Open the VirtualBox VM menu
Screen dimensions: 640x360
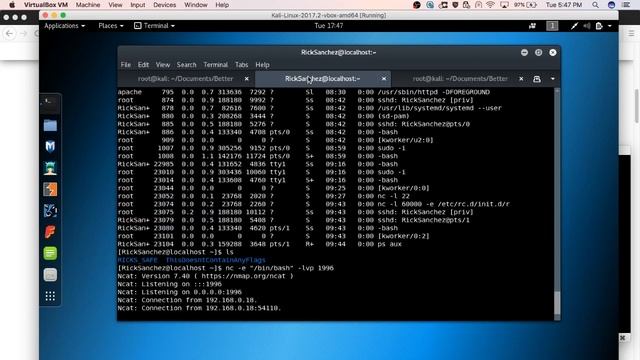click(x=46, y=5)
